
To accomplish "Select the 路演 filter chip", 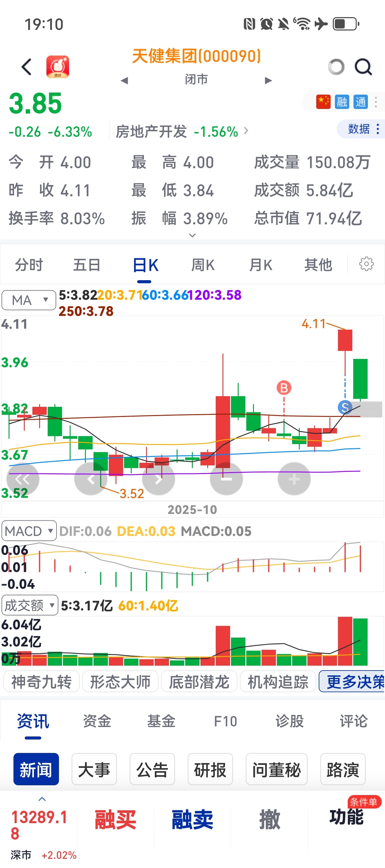I will coord(343,770).
